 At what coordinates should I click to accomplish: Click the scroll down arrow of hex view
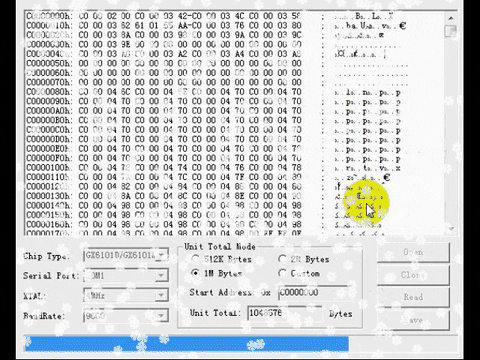[x=451, y=228]
